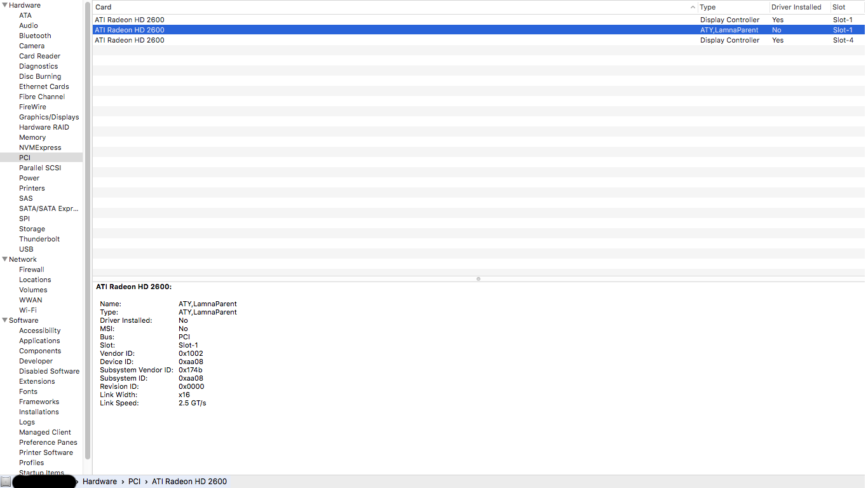Open the Bluetooth hardware category
Viewport: 868px width, 488px height.
tap(35, 36)
